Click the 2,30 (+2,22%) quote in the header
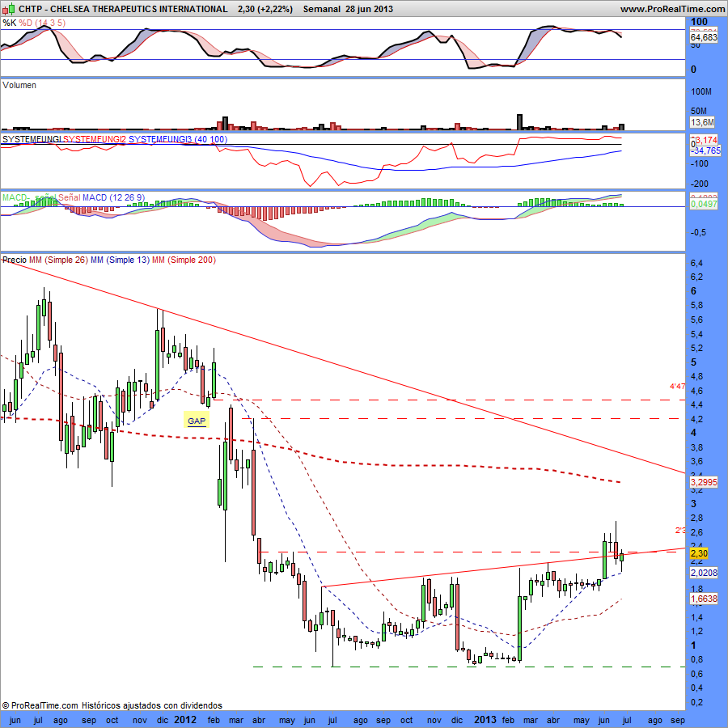728x728 pixels. pyautogui.click(x=265, y=9)
